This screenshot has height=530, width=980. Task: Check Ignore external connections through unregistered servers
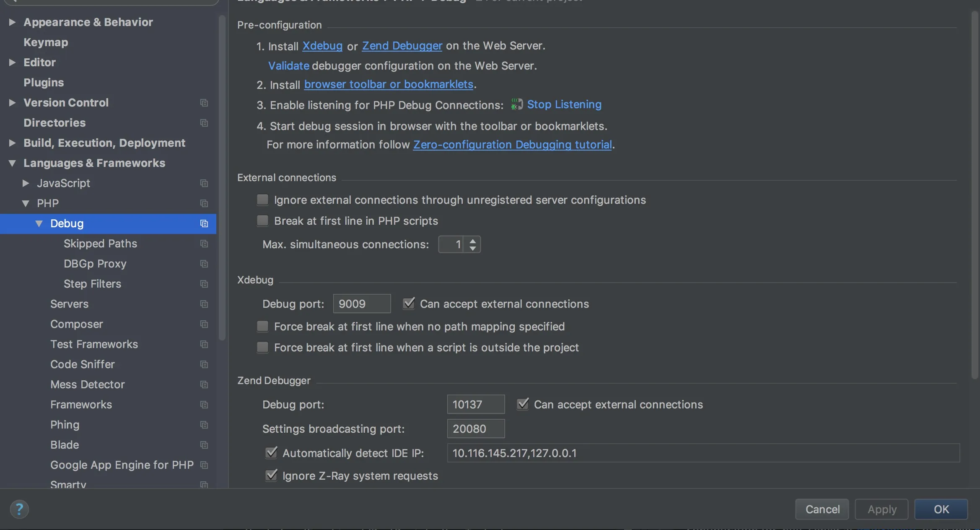point(263,200)
